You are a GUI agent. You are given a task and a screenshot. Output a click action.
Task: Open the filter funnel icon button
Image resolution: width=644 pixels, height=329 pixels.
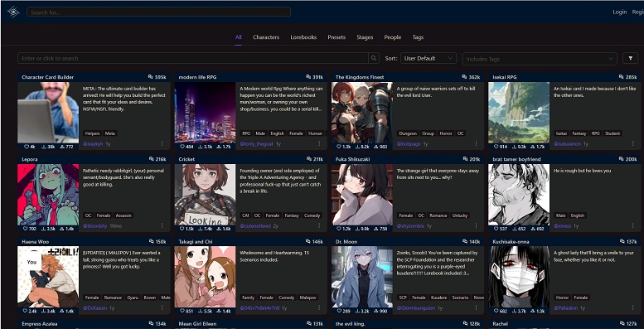point(631,58)
